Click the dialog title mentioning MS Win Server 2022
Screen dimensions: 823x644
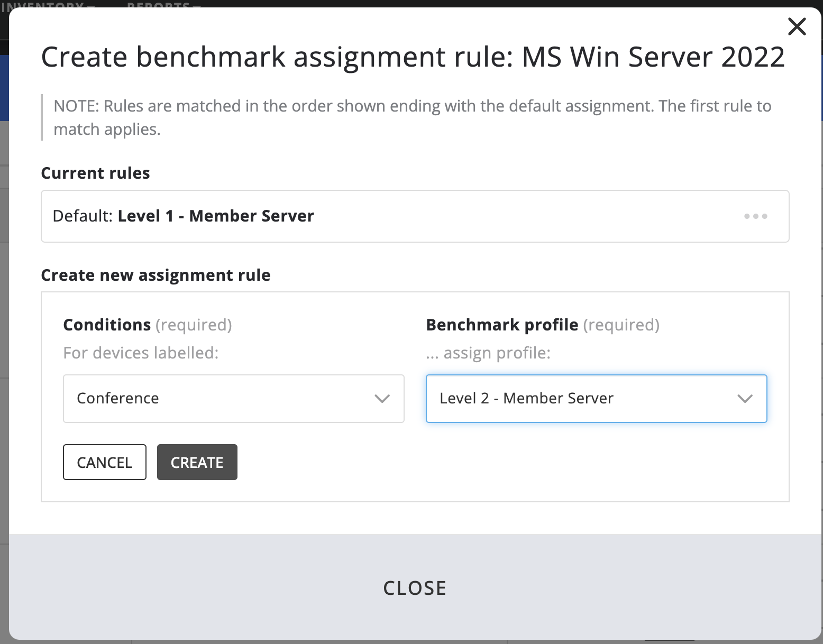pos(413,57)
